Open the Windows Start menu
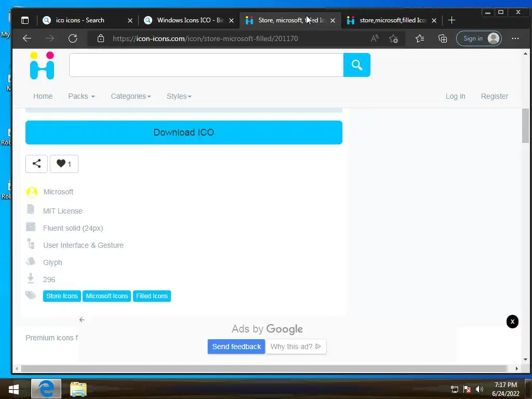Viewport: 532px width, 399px height. [14, 389]
